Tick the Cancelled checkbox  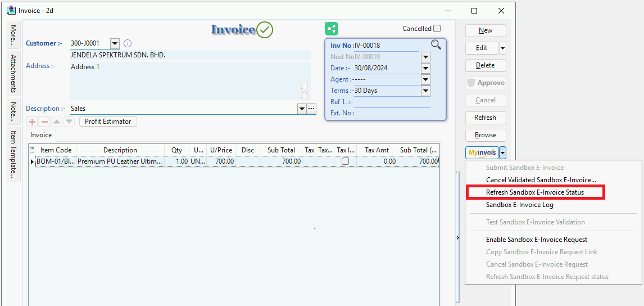[437, 29]
